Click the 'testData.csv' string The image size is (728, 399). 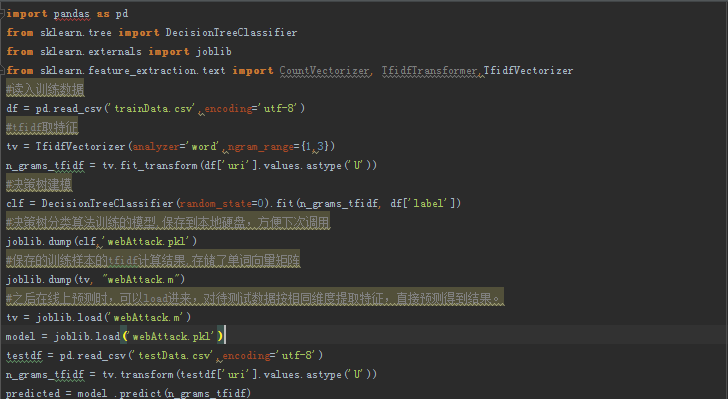175,356
